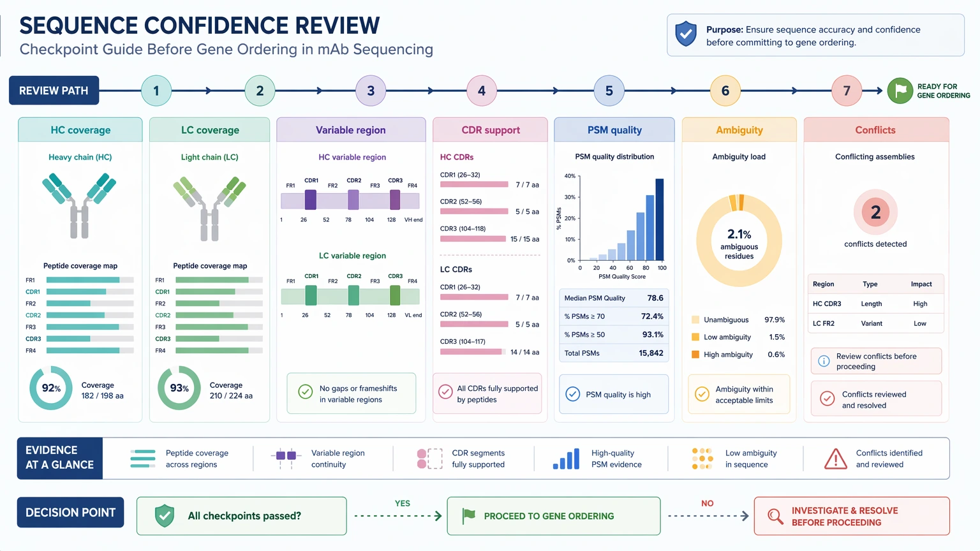The height and width of the screenshot is (551, 980).
Task: Click the All checkpoints passed? box
Action: [x=242, y=516]
